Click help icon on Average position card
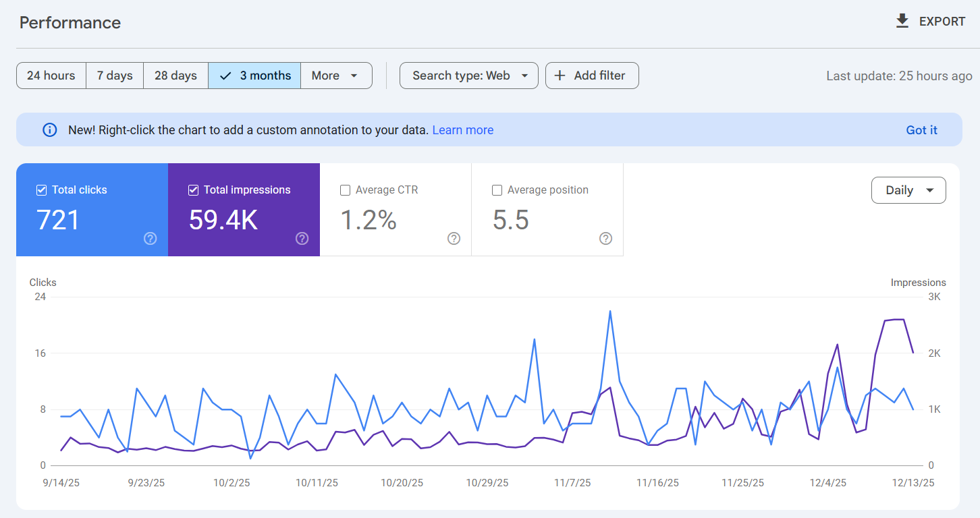The width and height of the screenshot is (980, 518). tap(606, 238)
